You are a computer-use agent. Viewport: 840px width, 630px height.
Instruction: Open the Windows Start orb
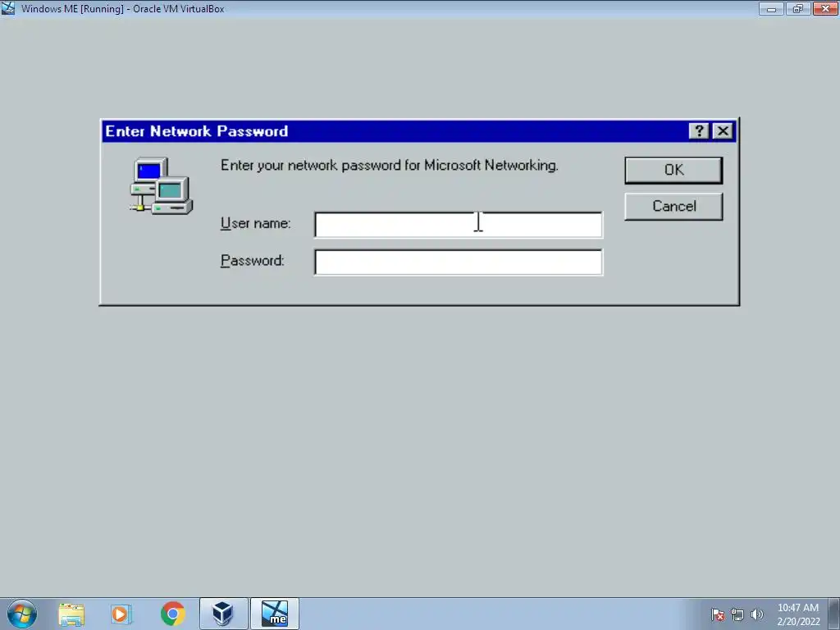click(x=22, y=614)
